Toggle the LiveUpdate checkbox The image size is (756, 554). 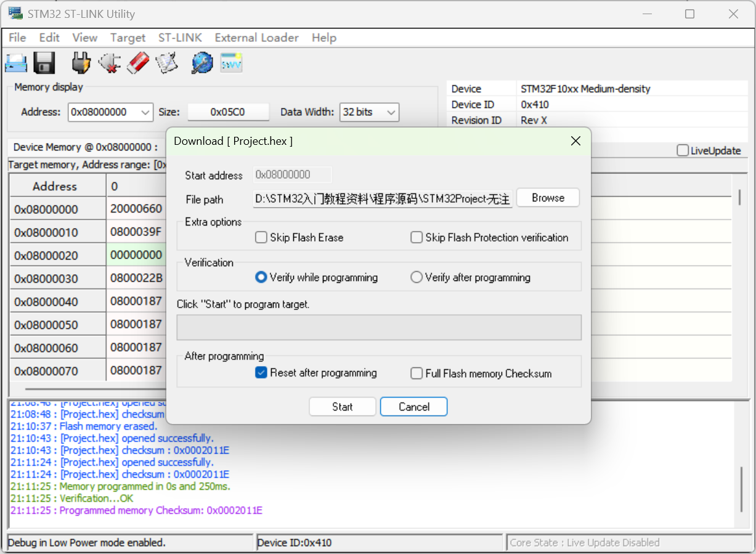tap(683, 150)
